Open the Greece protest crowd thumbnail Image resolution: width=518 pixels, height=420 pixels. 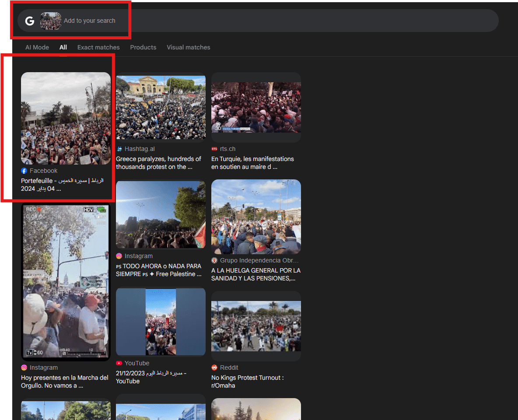[161, 107]
